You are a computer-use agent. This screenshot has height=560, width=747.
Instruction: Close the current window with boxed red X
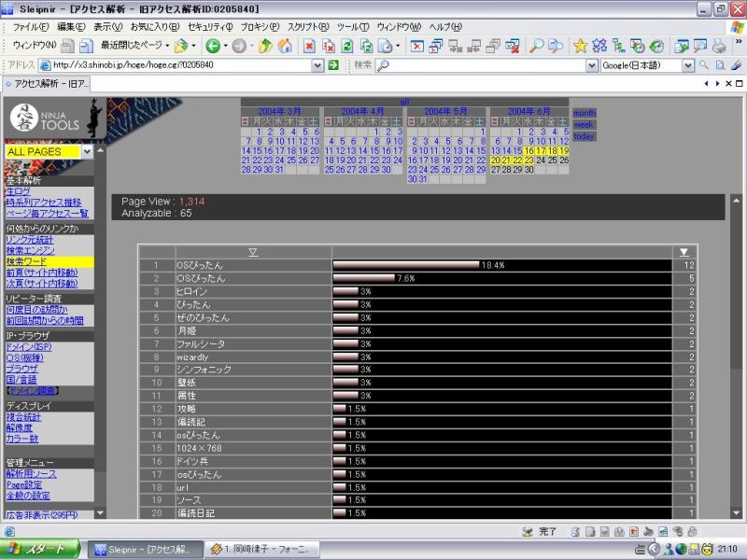pyautogui.click(x=416, y=46)
